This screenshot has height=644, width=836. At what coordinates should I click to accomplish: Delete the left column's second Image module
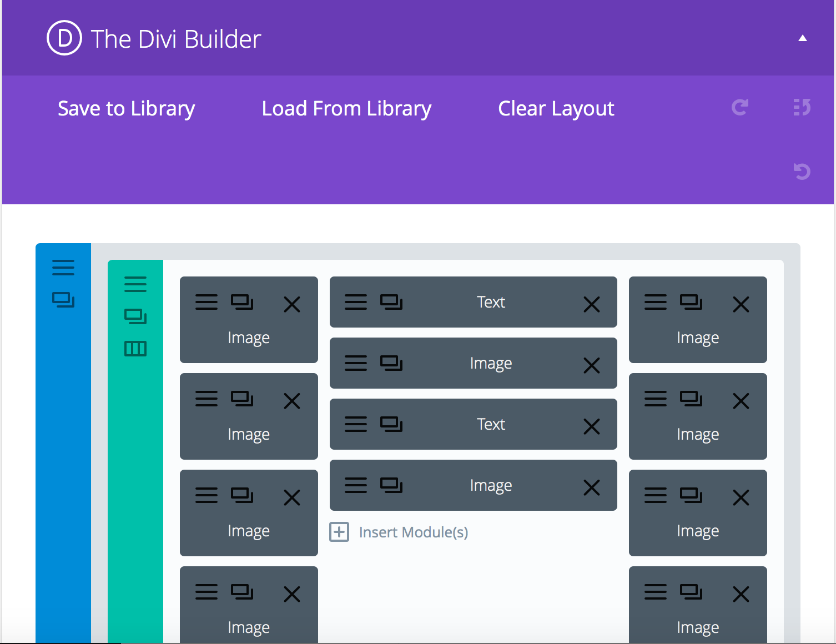point(292,401)
